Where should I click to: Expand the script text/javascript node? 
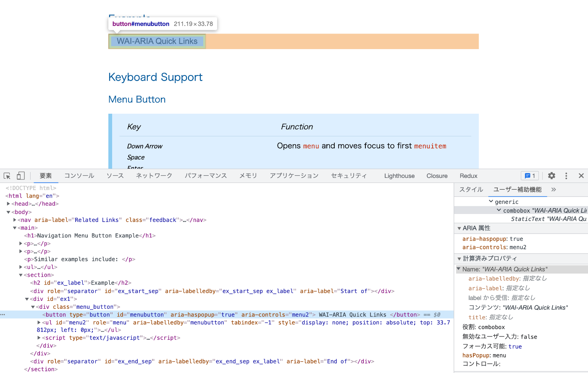pyautogui.click(x=39, y=338)
